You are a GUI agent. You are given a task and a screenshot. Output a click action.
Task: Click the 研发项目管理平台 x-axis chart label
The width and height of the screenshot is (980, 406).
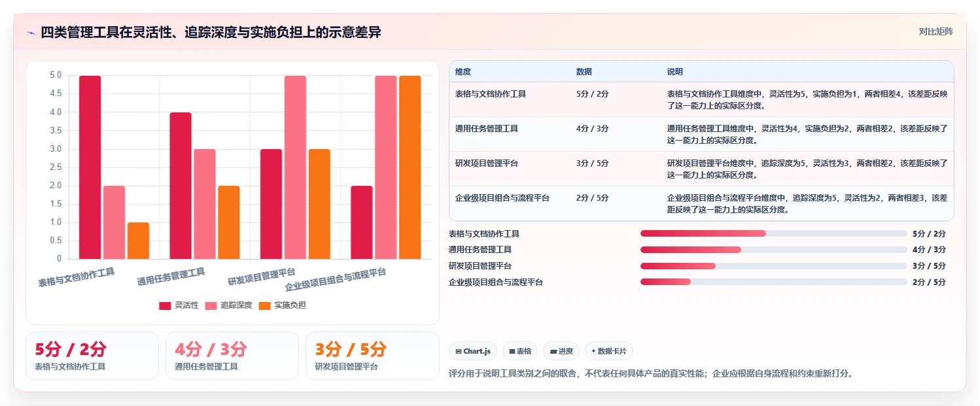click(x=262, y=277)
